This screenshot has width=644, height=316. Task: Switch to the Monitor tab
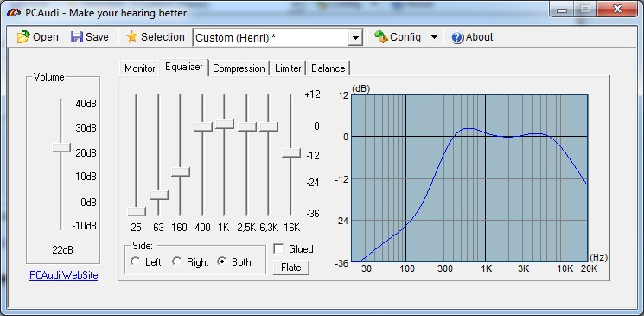(x=140, y=68)
